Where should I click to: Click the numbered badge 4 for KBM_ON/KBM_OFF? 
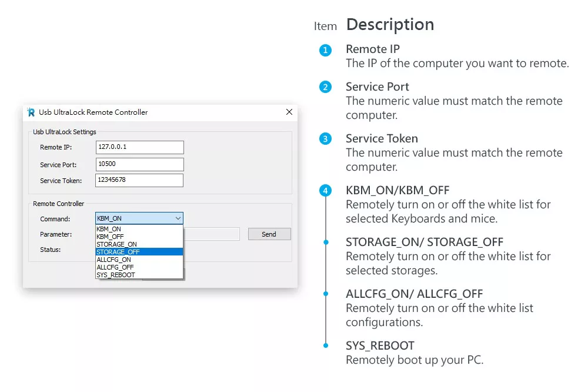click(x=325, y=191)
